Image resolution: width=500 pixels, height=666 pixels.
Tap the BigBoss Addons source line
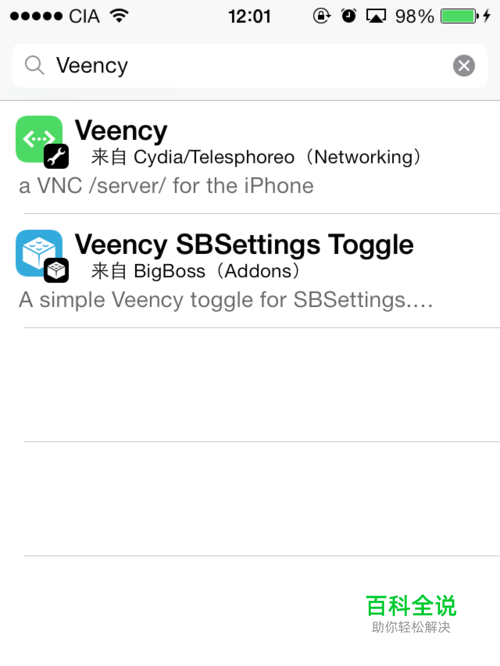click(196, 271)
